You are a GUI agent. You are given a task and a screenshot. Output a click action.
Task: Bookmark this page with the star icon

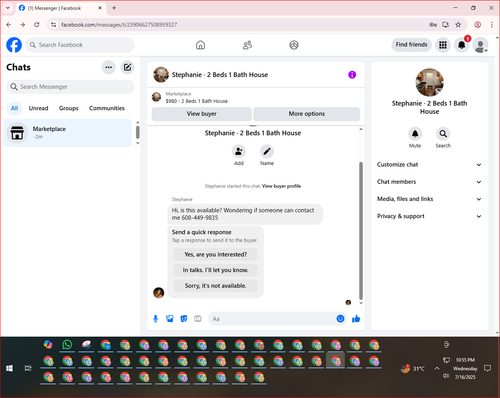coord(458,25)
